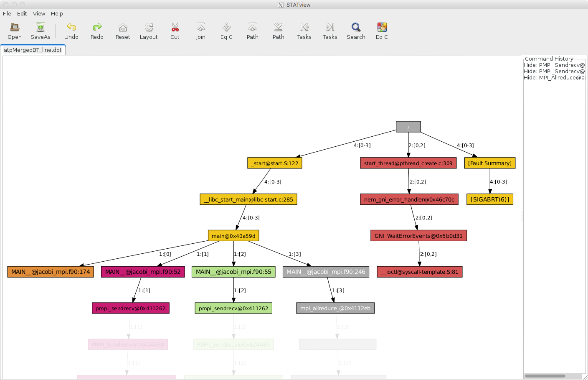Select the main@0x40a59d graph node

coord(233,235)
